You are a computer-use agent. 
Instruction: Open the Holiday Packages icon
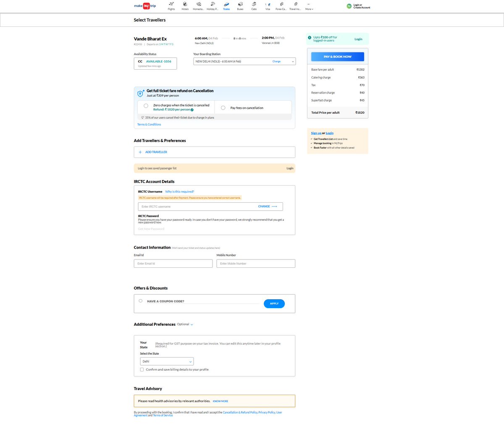pyautogui.click(x=213, y=4)
